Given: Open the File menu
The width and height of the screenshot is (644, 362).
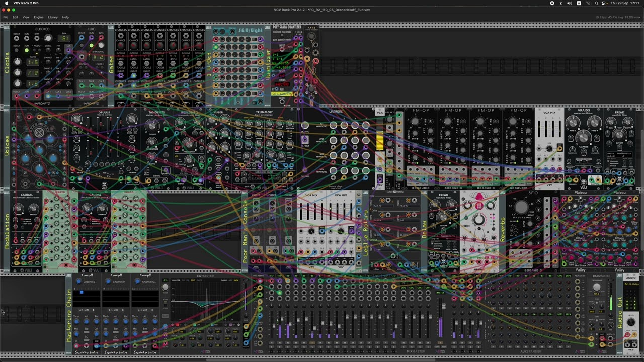Looking at the screenshot, I should tap(6, 17).
